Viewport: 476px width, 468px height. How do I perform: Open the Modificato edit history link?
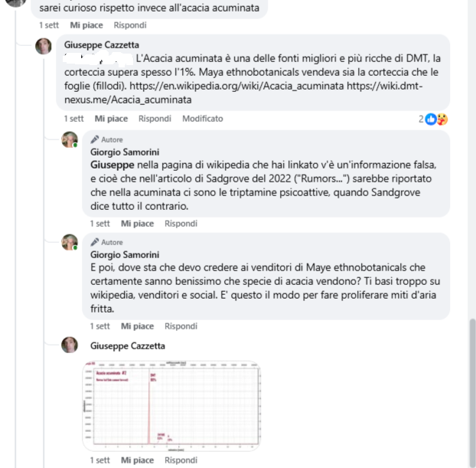(202, 119)
